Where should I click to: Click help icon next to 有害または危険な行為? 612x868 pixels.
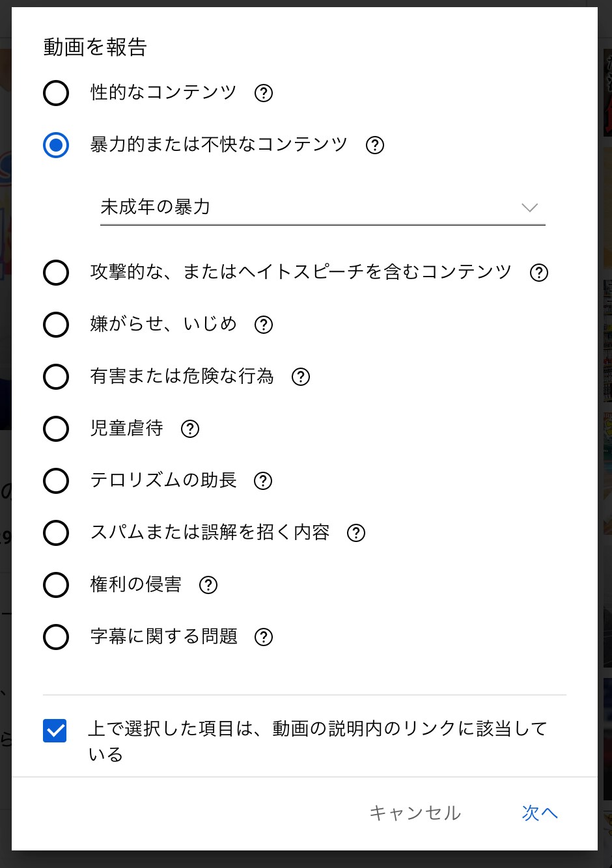301,377
